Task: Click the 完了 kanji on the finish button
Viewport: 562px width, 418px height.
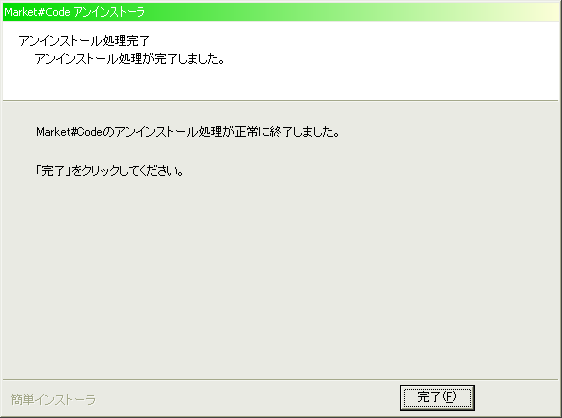Action: [x=429, y=397]
